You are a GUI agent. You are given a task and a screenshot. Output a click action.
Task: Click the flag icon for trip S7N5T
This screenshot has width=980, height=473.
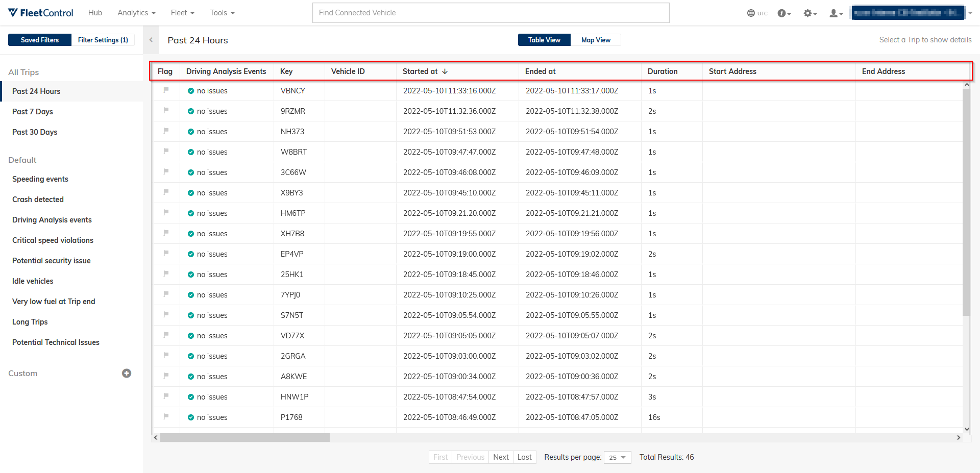tap(166, 314)
